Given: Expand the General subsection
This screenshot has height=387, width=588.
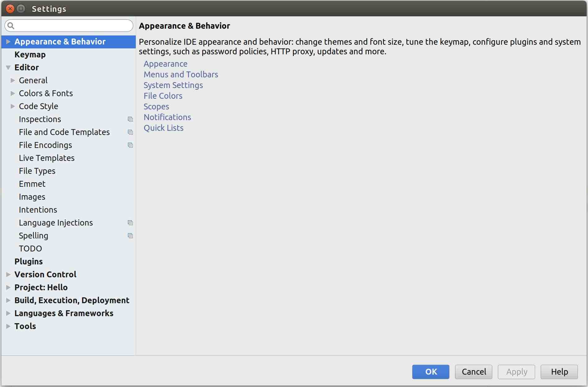Looking at the screenshot, I should [x=12, y=80].
